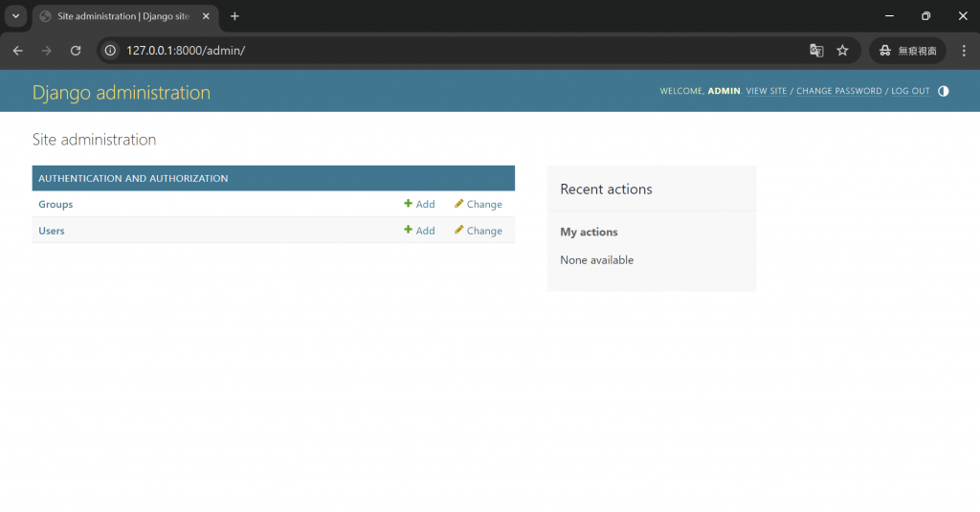This screenshot has width=980, height=512.
Task: Click the ADMIN username text
Action: coord(724,91)
